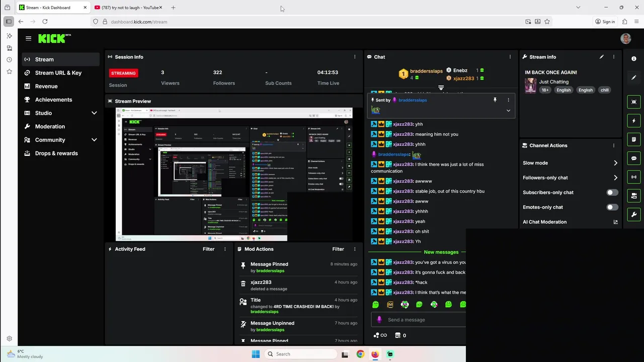
Task: Expand the Community sidebar section
Action: [x=94, y=140]
